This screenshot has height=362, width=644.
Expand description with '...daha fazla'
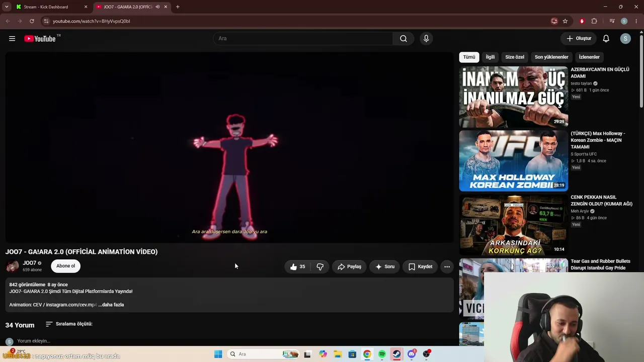click(111, 305)
